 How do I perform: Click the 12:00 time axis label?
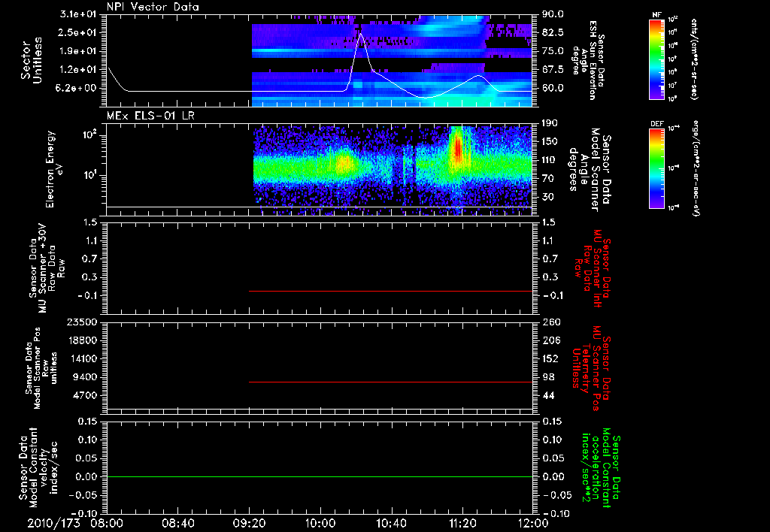click(x=533, y=523)
